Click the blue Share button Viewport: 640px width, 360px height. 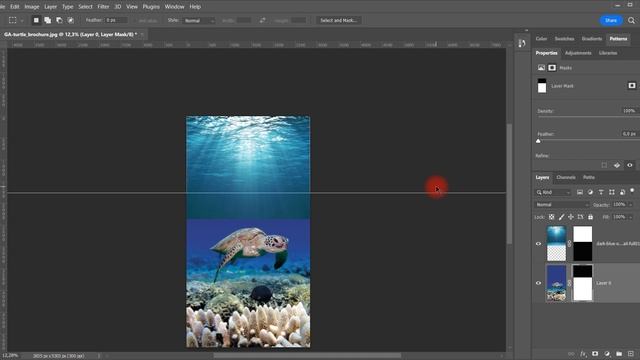click(611, 20)
